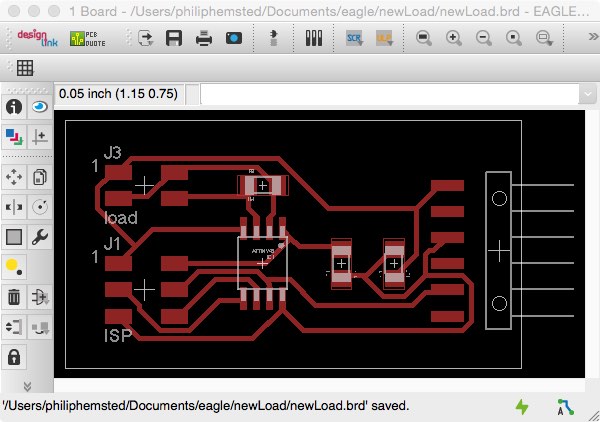Switch to schematic with the arrow sheet icon
The image size is (600, 422).
tap(146, 38)
